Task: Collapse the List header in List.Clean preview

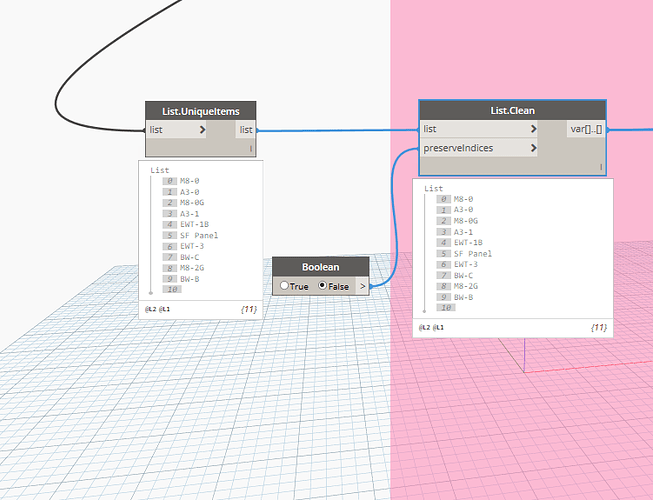Action: click(434, 188)
